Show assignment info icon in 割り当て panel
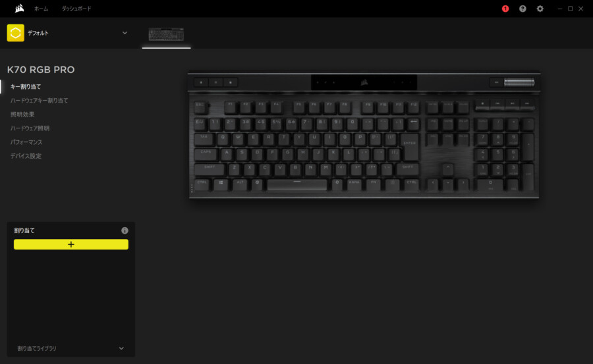 point(125,230)
